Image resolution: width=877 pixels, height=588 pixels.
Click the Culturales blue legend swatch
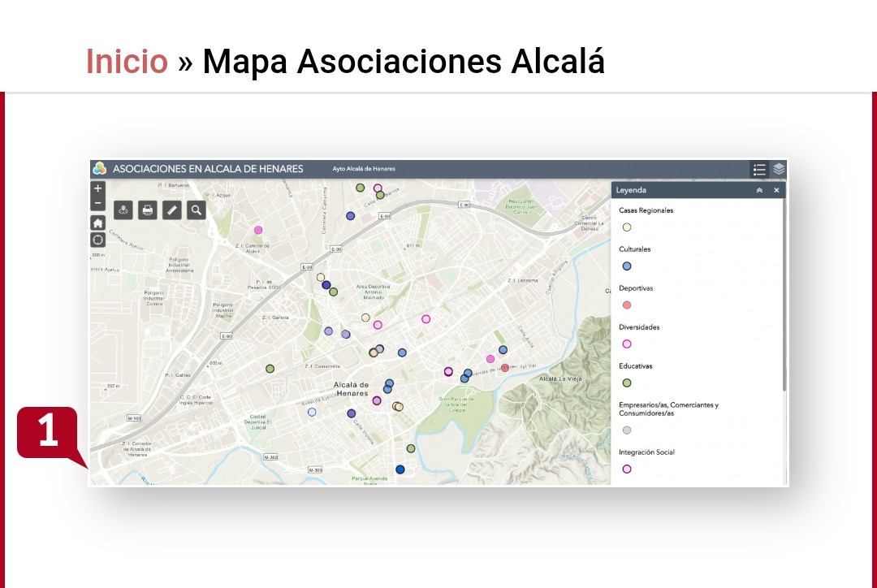tap(627, 266)
